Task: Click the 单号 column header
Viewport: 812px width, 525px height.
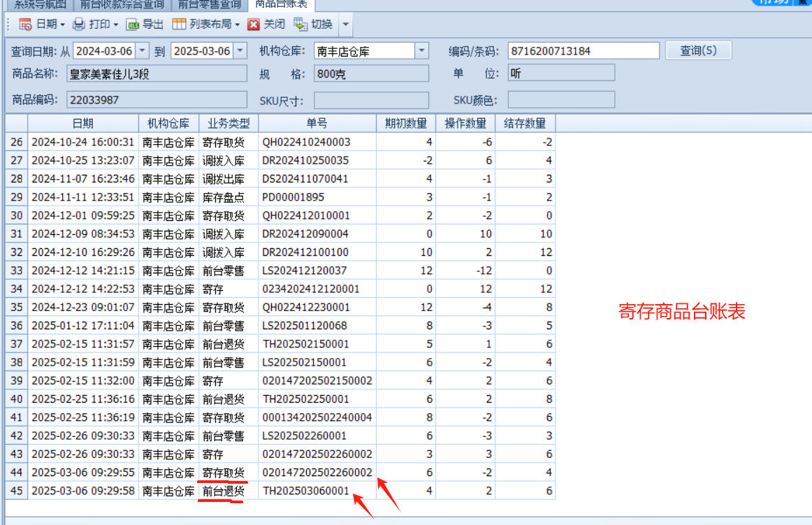Action: click(x=317, y=123)
